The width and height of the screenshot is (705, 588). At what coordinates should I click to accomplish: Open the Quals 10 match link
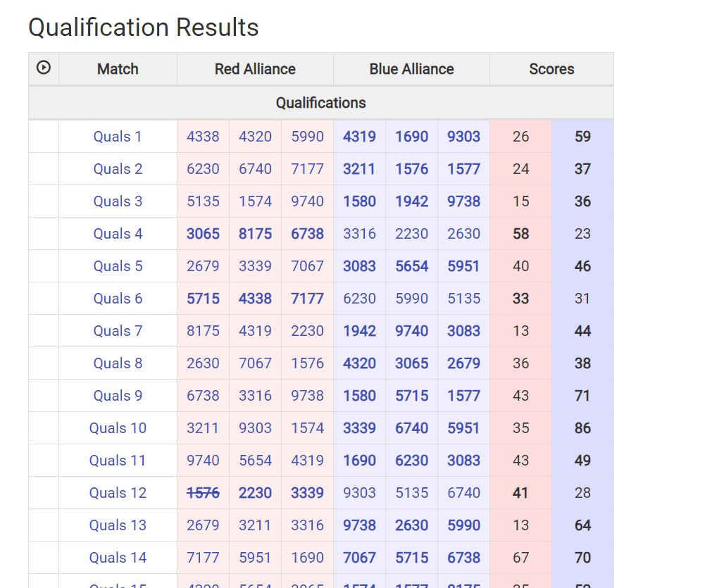point(118,428)
